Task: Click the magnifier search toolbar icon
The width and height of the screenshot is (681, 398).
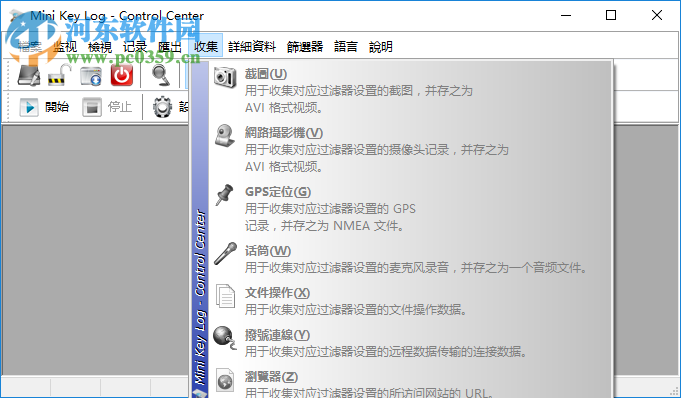Action: tap(161, 75)
